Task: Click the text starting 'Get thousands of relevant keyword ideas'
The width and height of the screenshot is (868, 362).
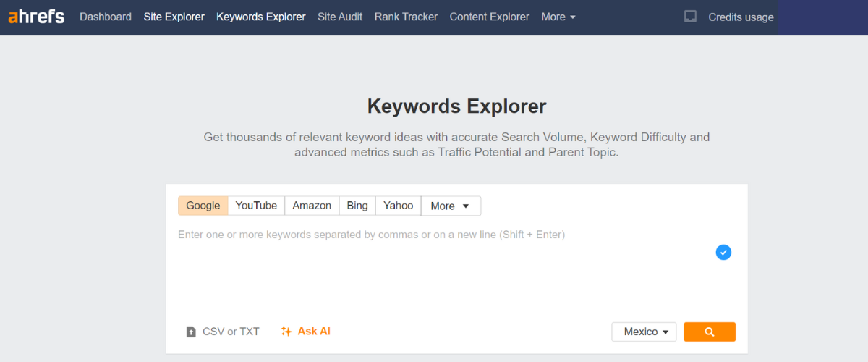Action: tap(456, 145)
